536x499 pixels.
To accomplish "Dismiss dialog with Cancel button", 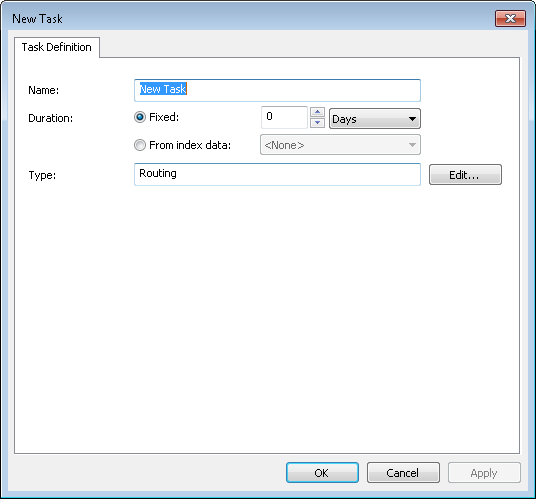I will (403, 473).
